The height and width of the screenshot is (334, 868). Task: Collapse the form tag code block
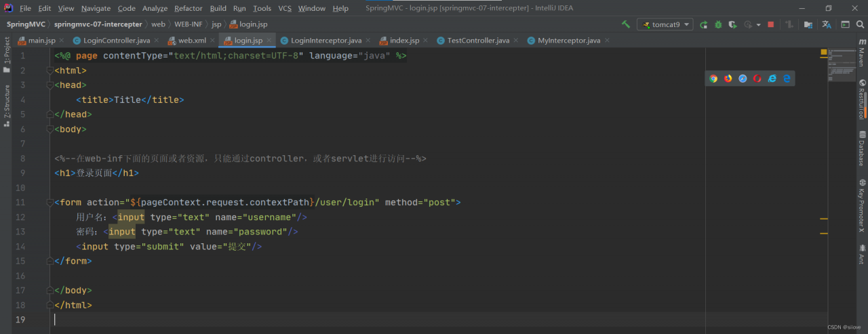click(50, 203)
